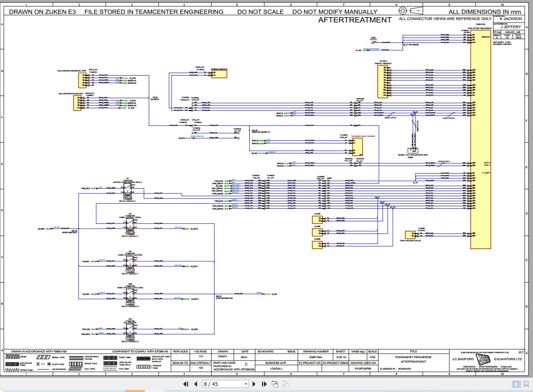Click the TANK HEATER VALVE label

pos(410,241)
